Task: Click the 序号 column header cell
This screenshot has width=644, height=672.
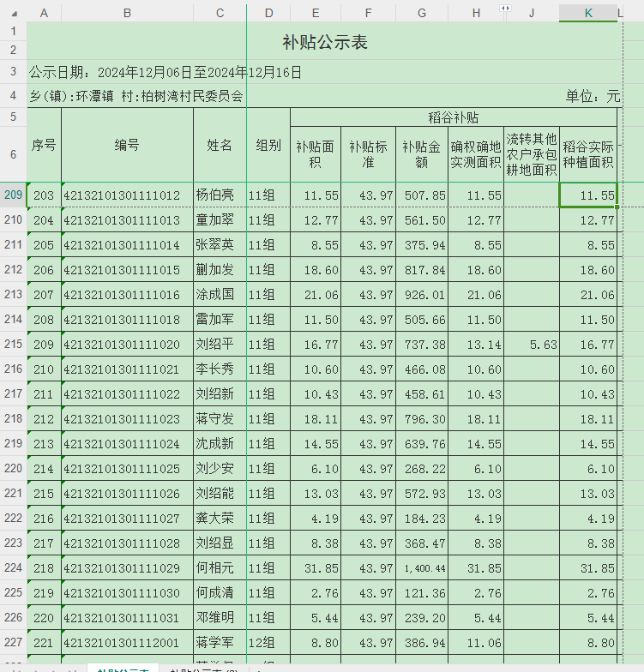Action: point(44,145)
